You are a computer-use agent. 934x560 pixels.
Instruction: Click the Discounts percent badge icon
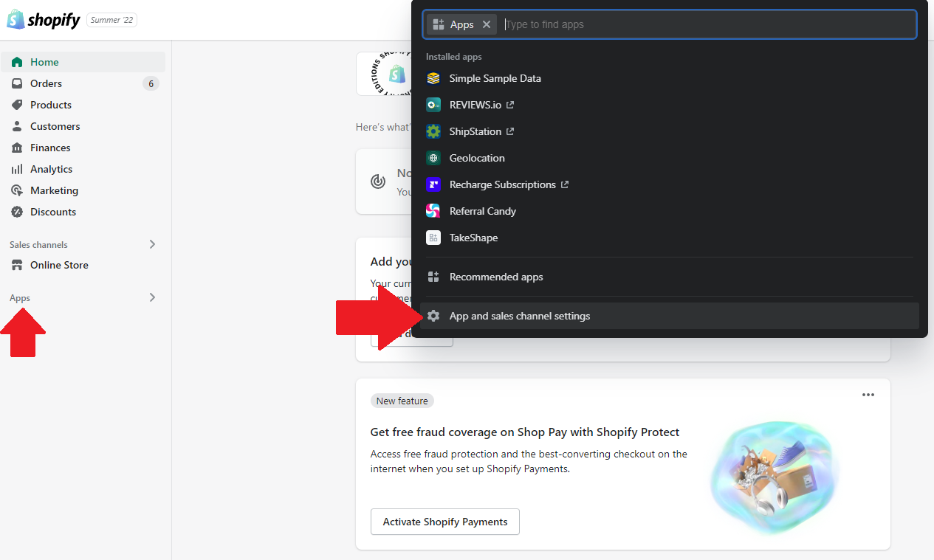(x=17, y=212)
